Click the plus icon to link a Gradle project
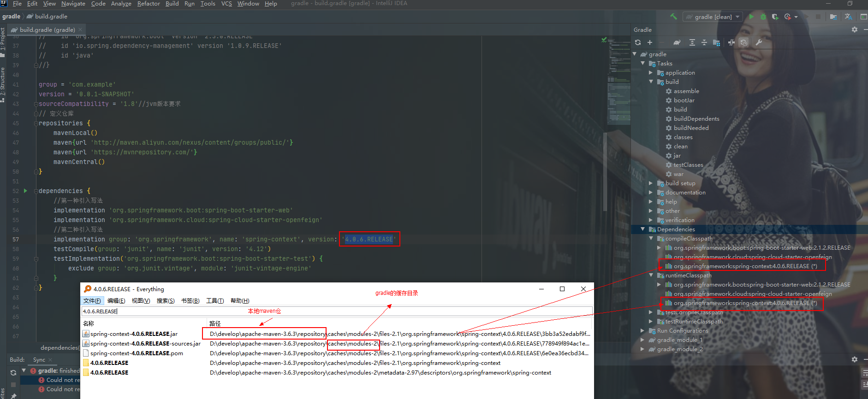Image resolution: width=868 pixels, height=399 pixels. click(650, 42)
